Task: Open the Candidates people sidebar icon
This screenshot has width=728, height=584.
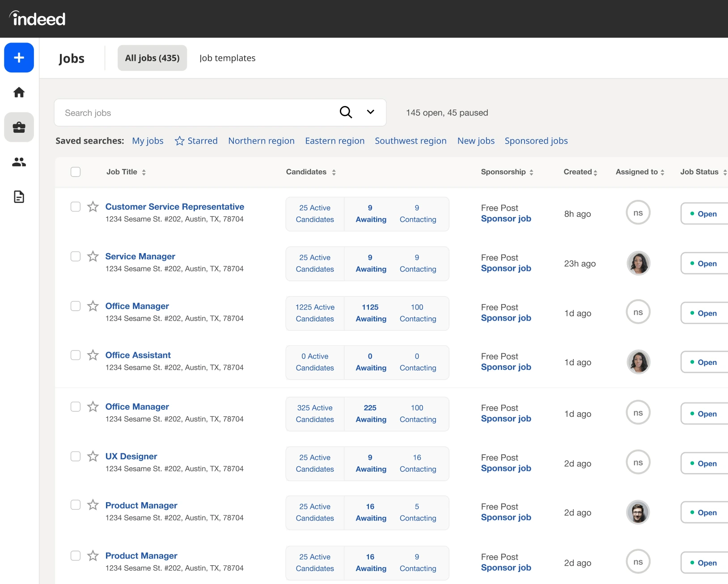Action: tap(19, 162)
